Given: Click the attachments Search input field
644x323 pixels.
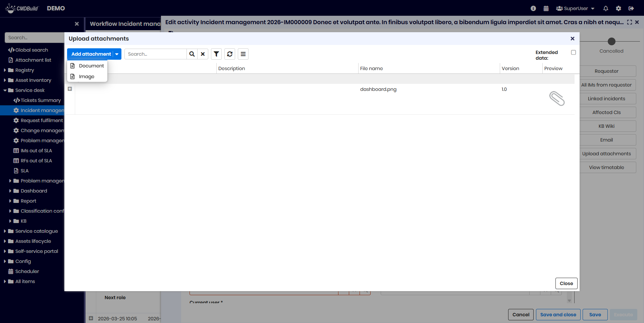Looking at the screenshot, I should [155, 54].
